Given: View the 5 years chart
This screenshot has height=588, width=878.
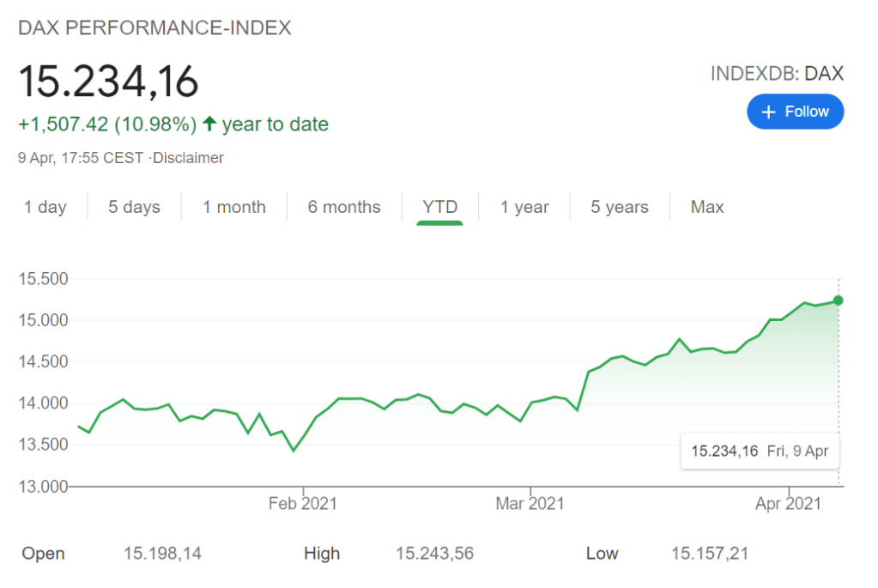Looking at the screenshot, I should pos(619,207).
